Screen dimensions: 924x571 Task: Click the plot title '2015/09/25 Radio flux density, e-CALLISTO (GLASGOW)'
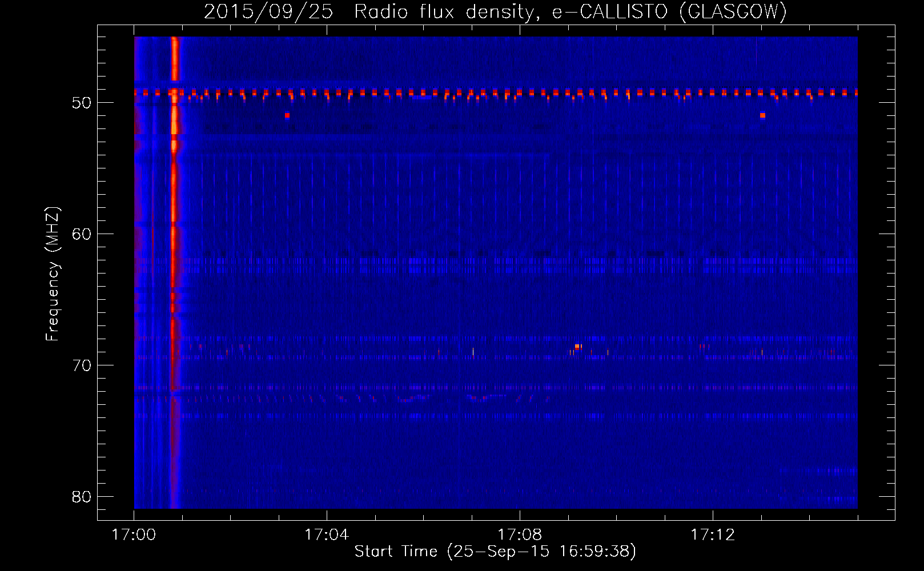[495, 11]
